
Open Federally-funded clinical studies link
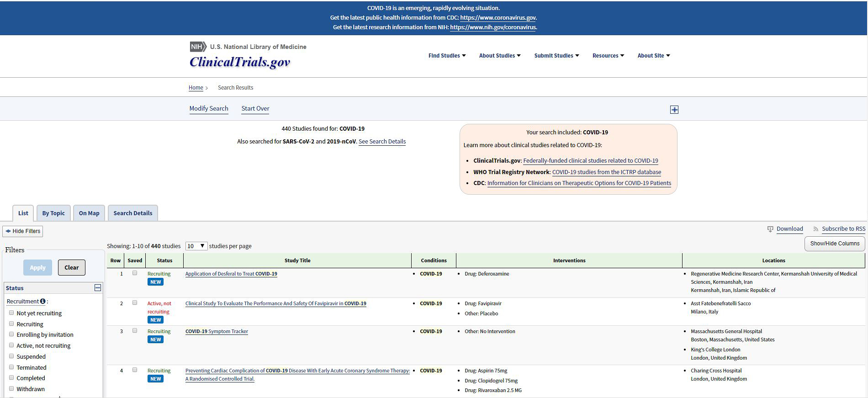pos(591,161)
